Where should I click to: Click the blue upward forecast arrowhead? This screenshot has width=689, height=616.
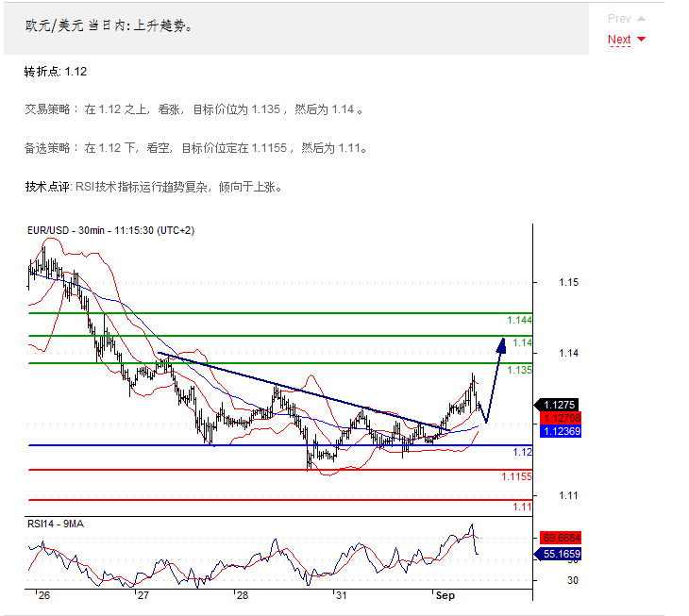[x=501, y=345]
